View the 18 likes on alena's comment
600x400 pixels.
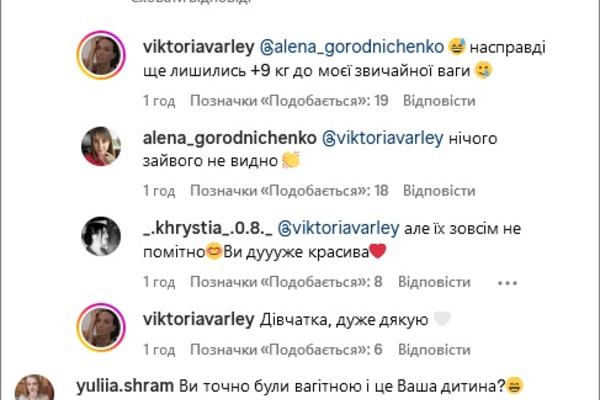(289, 191)
